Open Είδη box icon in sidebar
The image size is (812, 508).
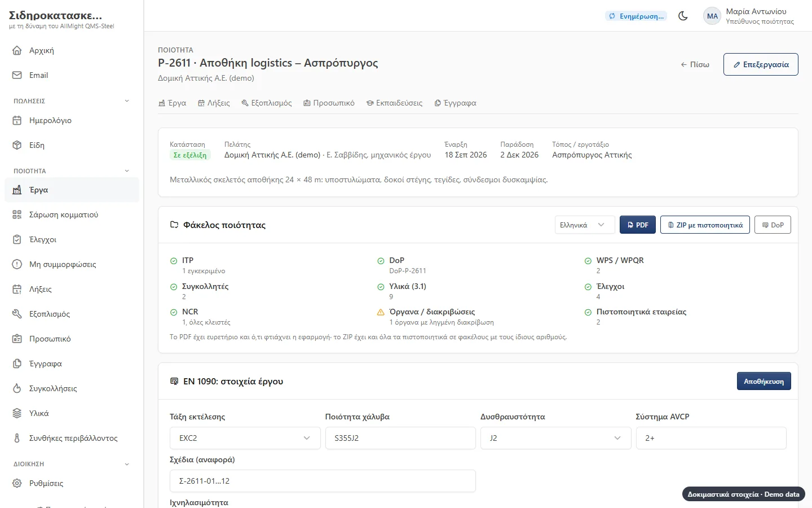pos(17,145)
